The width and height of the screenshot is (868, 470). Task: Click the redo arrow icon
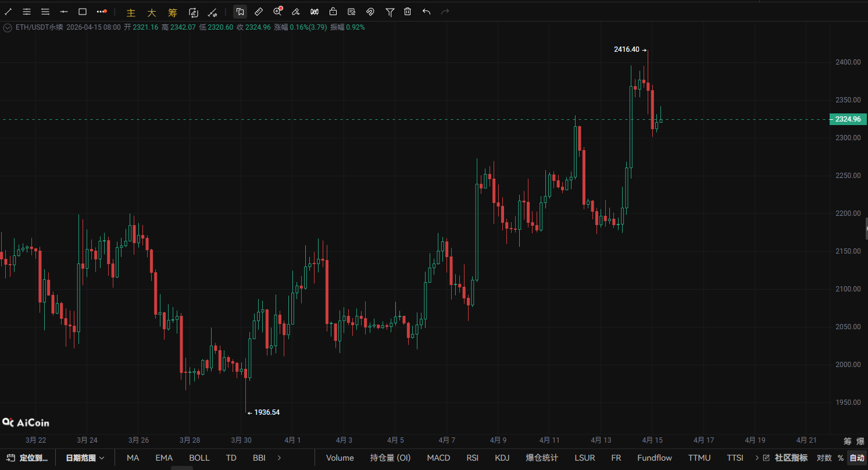pyautogui.click(x=445, y=12)
